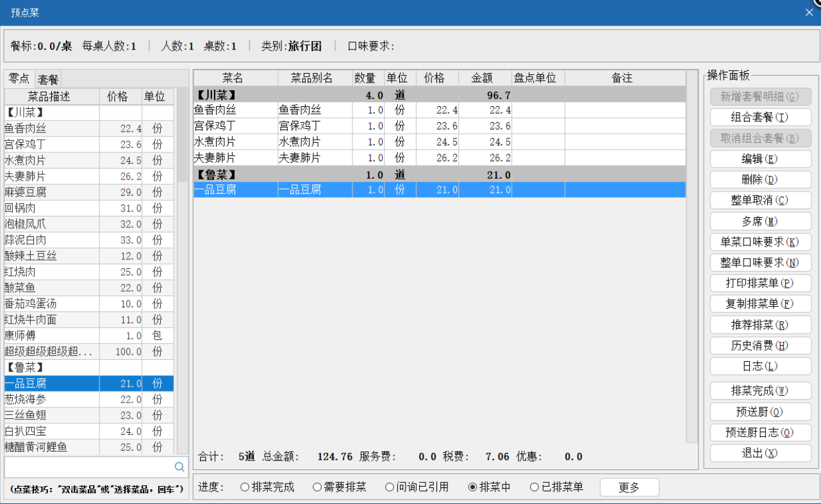Click the 备注 column header
The height and width of the screenshot is (504, 821).
[x=626, y=78]
